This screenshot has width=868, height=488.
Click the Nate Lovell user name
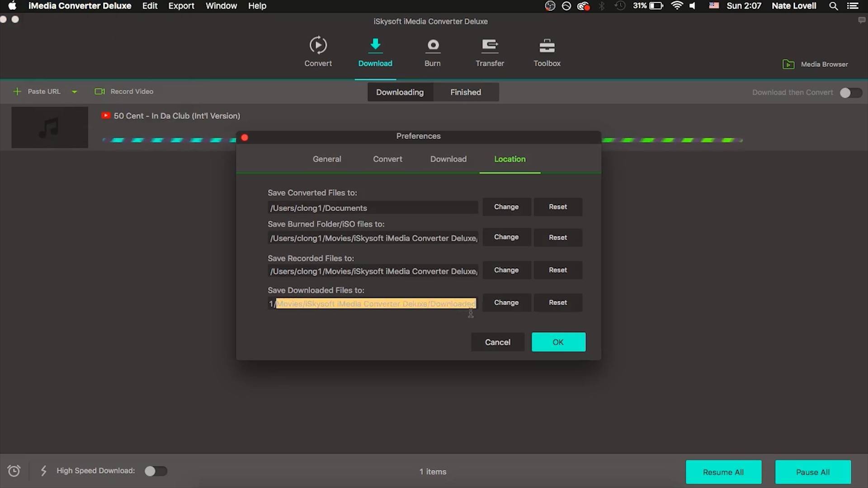point(794,6)
